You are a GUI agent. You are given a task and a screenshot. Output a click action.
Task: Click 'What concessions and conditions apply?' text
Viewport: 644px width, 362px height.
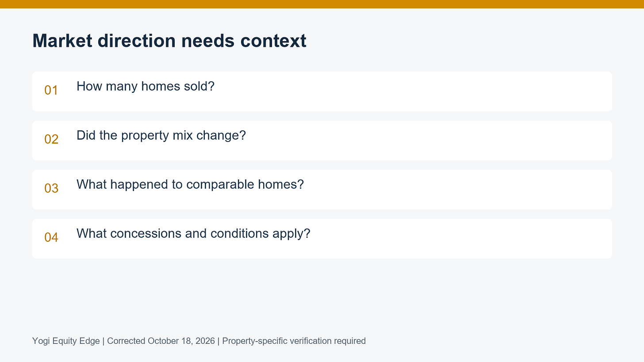tap(193, 233)
